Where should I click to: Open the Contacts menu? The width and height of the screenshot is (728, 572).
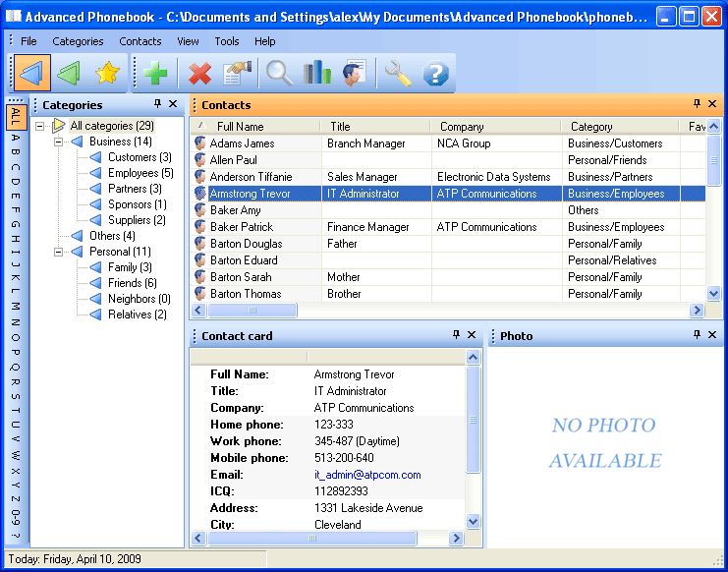[140, 41]
